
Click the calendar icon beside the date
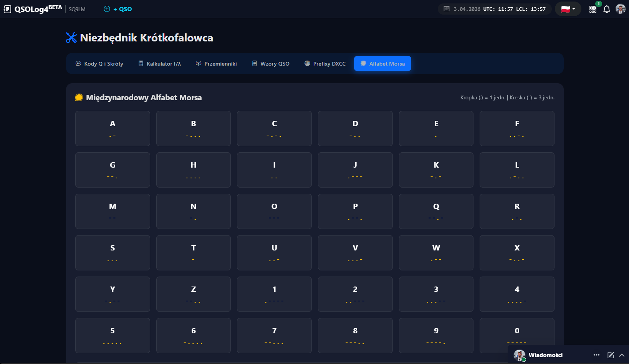pos(447,9)
